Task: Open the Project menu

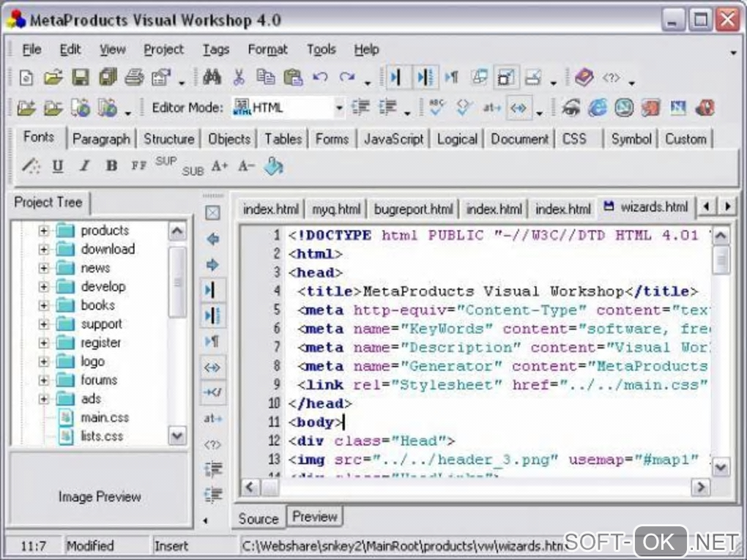Action: [163, 49]
